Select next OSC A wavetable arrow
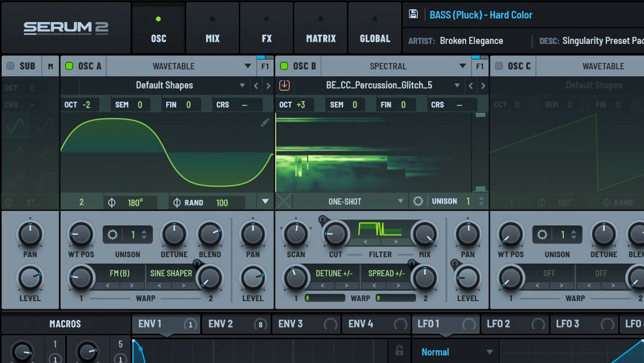The height and width of the screenshot is (363, 644). pos(268,86)
